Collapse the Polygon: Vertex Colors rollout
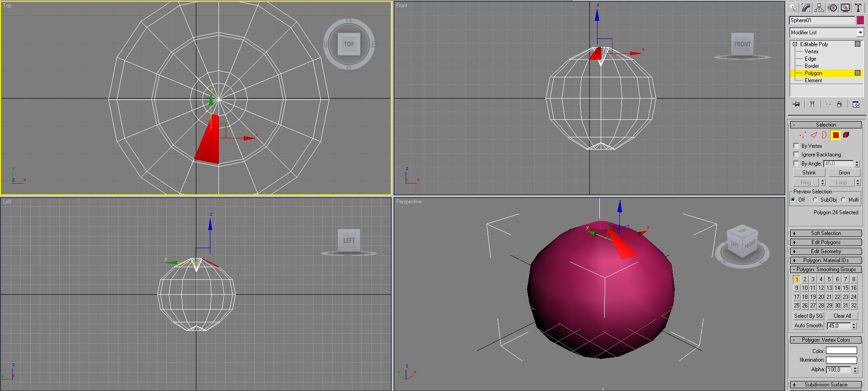 tap(825, 340)
